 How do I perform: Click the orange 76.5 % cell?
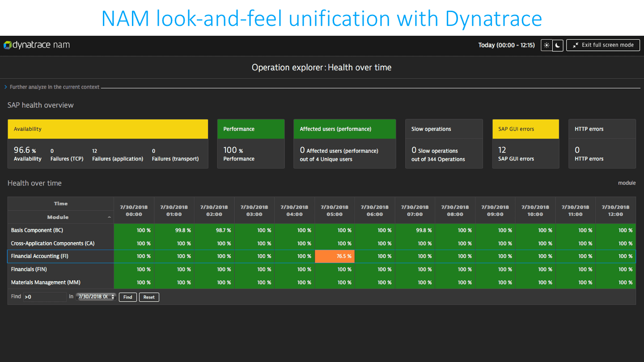pyautogui.click(x=335, y=257)
